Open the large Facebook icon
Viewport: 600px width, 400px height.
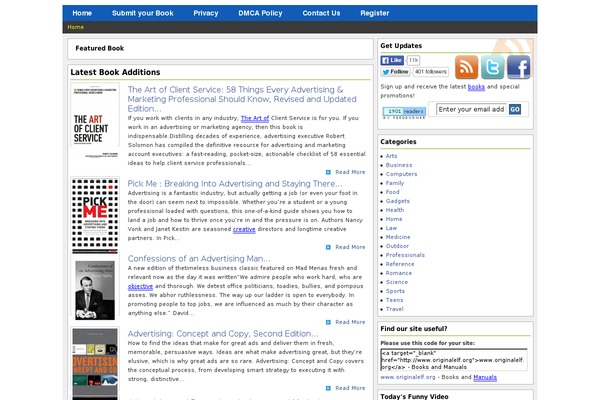click(x=519, y=67)
